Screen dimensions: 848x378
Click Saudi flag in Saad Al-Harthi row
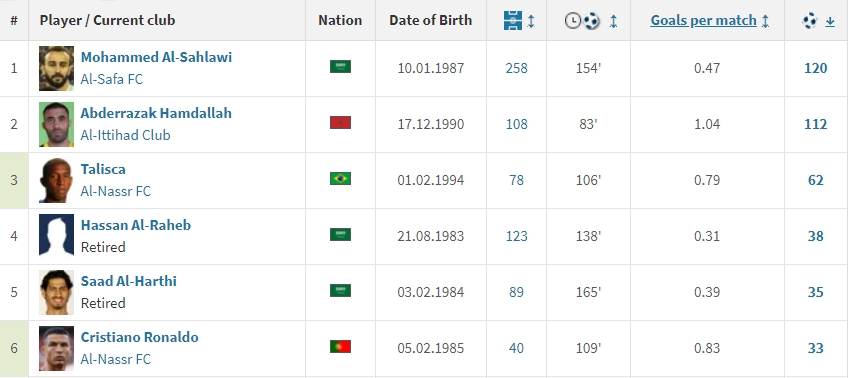[340, 290]
